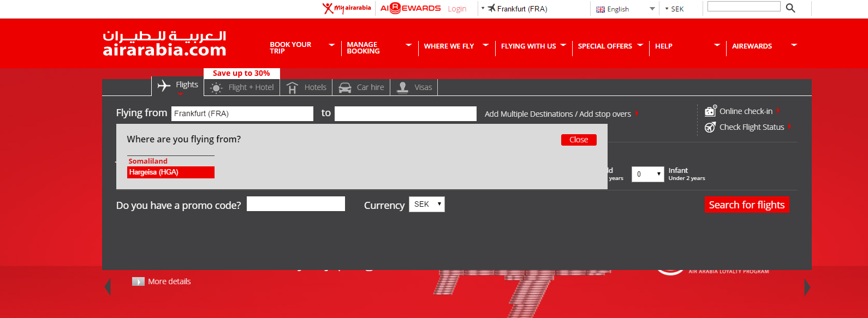Viewport: 868px width, 318px height.
Task: Click the Login link
Action: [457, 9]
